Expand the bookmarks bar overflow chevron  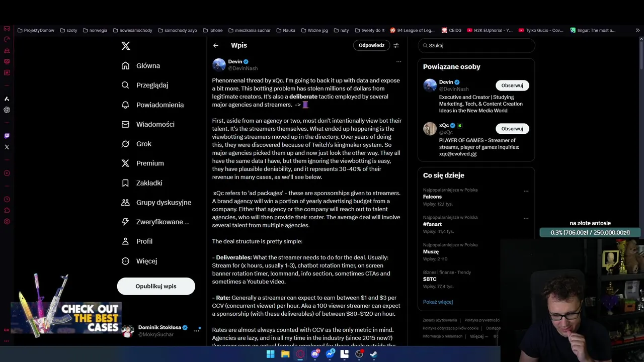click(x=637, y=30)
